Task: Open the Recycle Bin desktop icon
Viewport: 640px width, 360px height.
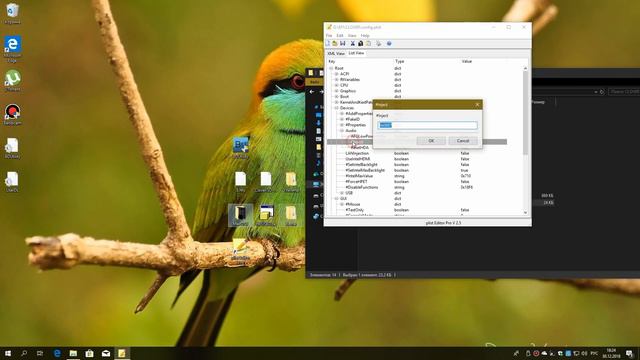Action: pyautogui.click(x=12, y=13)
